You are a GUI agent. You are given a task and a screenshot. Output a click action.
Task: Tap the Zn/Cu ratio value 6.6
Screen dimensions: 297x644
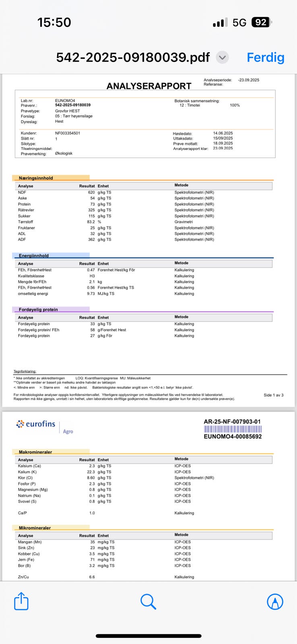tap(92, 577)
